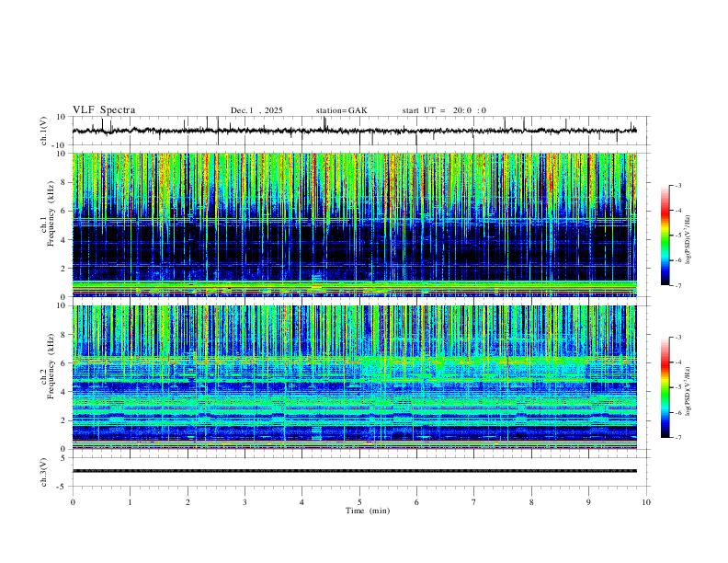Click the ch.3 flat voltage trace
This screenshot has height=563, width=728.
click(354, 471)
